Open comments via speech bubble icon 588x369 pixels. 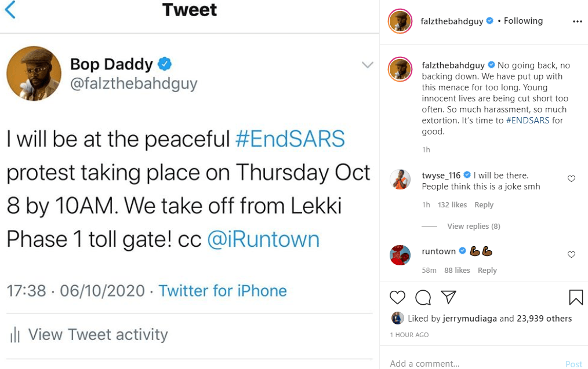coord(423,297)
